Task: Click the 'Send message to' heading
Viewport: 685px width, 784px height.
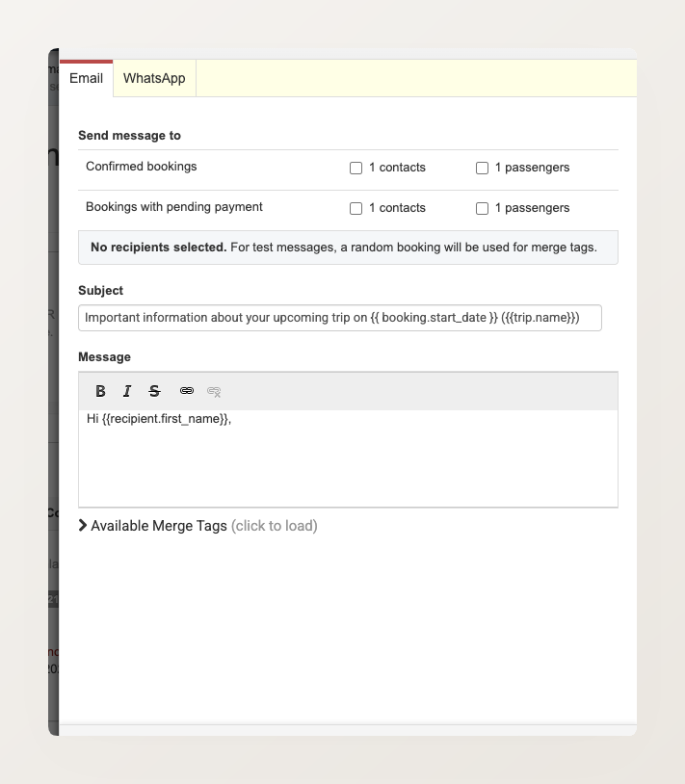Action: [x=129, y=136]
